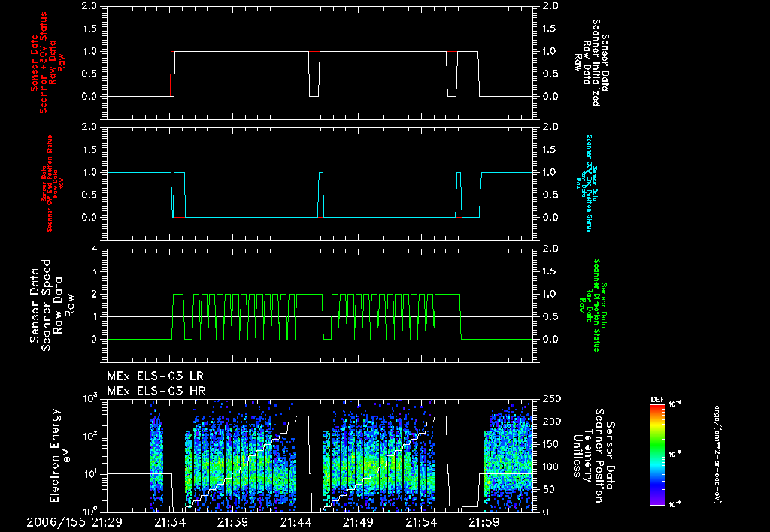The width and height of the screenshot is (770, 532).
Task: Click the "200" tick on Scanner Position axis
Action: coord(551,422)
